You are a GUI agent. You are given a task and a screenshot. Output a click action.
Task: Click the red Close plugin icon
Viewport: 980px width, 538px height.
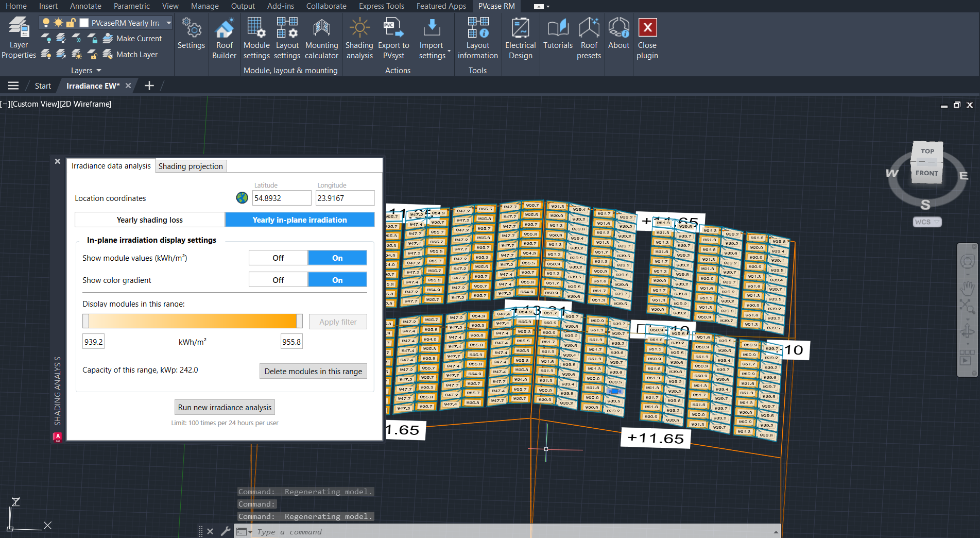tap(647, 27)
